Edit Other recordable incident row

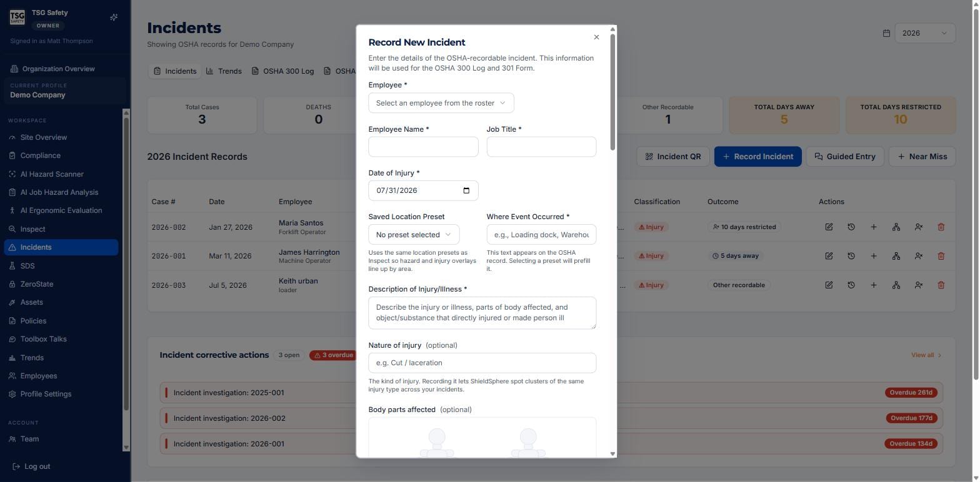coord(829,285)
